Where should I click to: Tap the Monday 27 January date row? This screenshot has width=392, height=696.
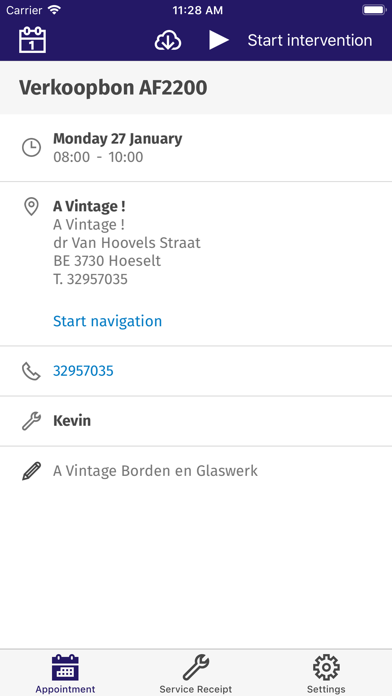click(x=196, y=148)
